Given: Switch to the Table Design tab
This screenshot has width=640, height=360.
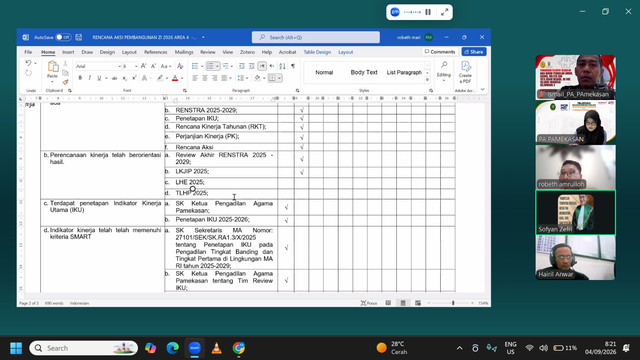Looking at the screenshot, I should 317,52.
